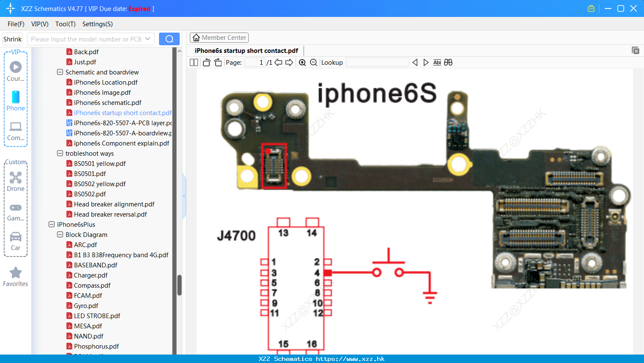
Task: Click the detach window icon
Action: [x=635, y=50]
